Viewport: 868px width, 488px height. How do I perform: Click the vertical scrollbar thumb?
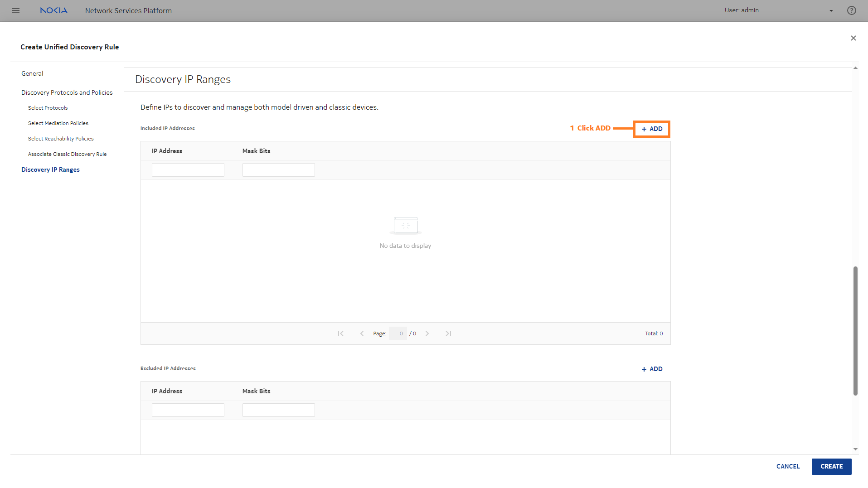coord(855,331)
